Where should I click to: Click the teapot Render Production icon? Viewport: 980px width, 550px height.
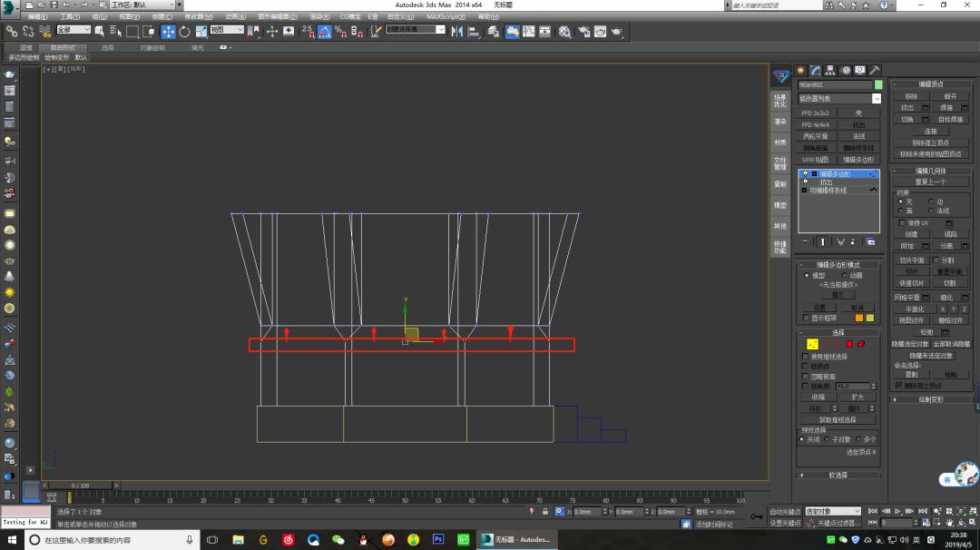pyautogui.click(x=616, y=31)
